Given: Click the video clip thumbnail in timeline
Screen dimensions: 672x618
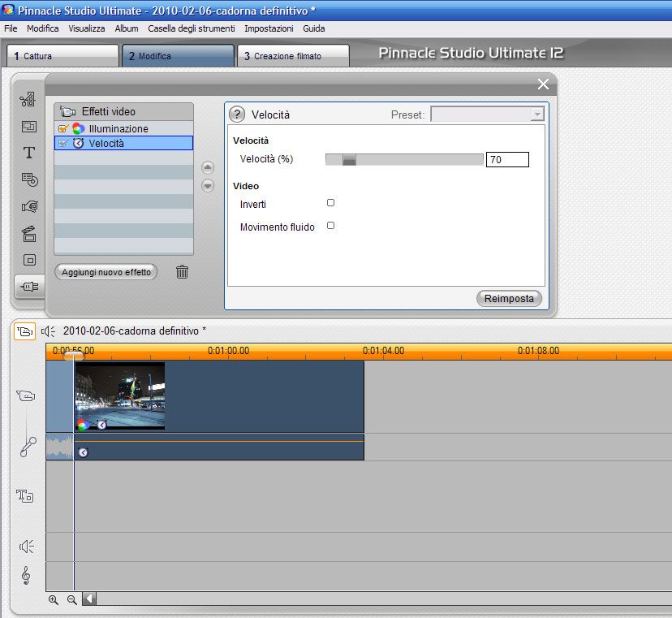Looking at the screenshot, I should pos(120,395).
